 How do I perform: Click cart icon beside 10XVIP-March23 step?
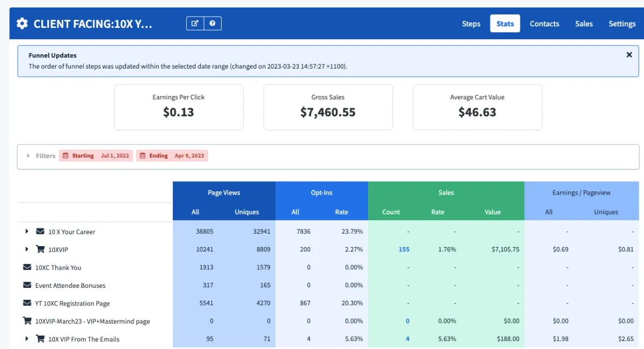point(27,321)
